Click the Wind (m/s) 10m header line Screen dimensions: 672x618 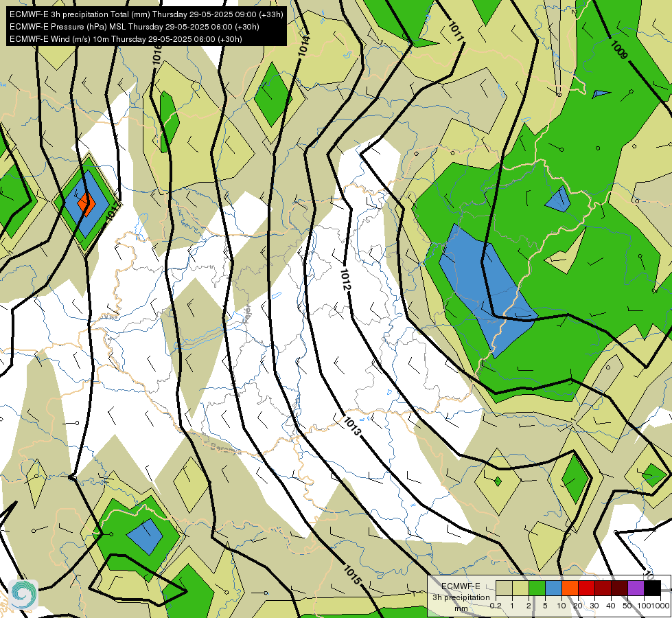(x=126, y=39)
